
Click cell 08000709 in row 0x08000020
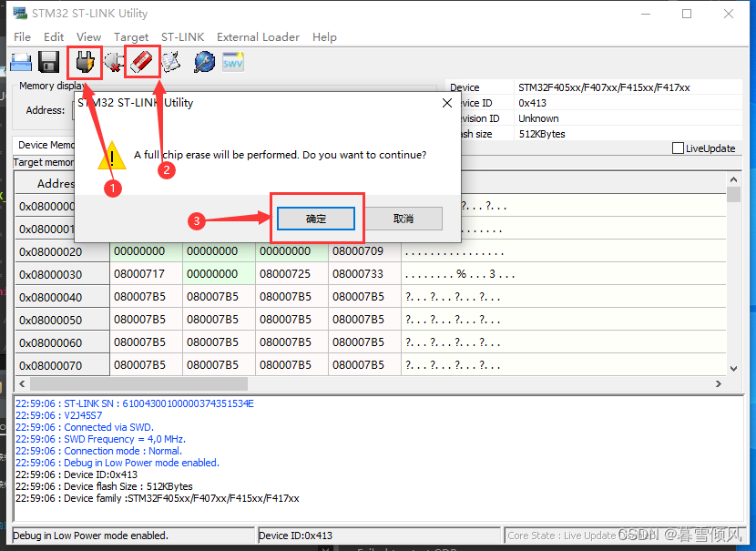point(364,251)
